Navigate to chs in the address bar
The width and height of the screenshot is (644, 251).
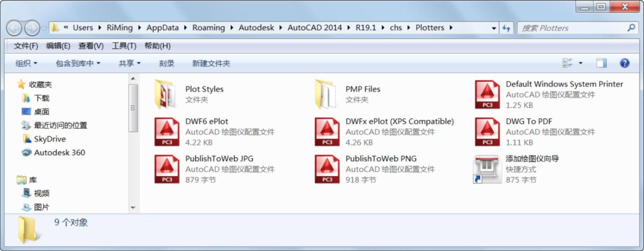(x=396, y=28)
